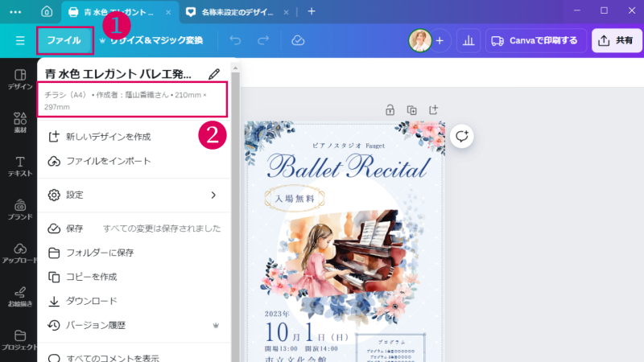644x362 pixels.
Task: Open the お絵描き draw panel
Action: [19, 297]
